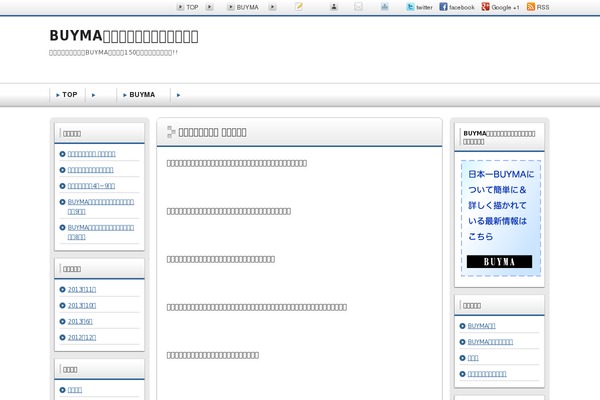
Task: Select unlabeled nav item between TOP and BUYMA
Action: (x=101, y=95)
